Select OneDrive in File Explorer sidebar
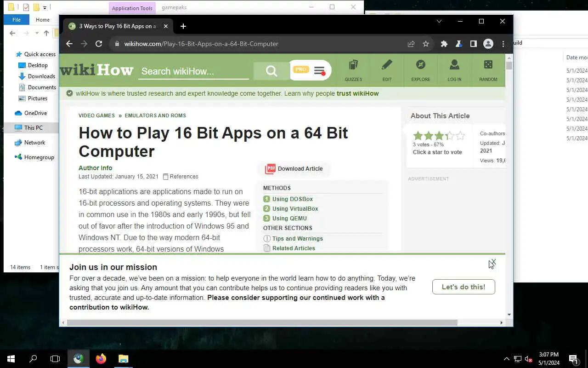 35,113
